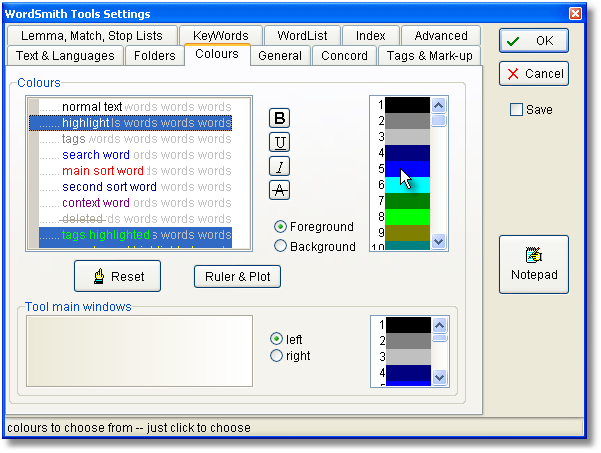Enable the Save checkbox
Image resolution: width=601 pixels, height=453 pixels.
click(516, 110)
